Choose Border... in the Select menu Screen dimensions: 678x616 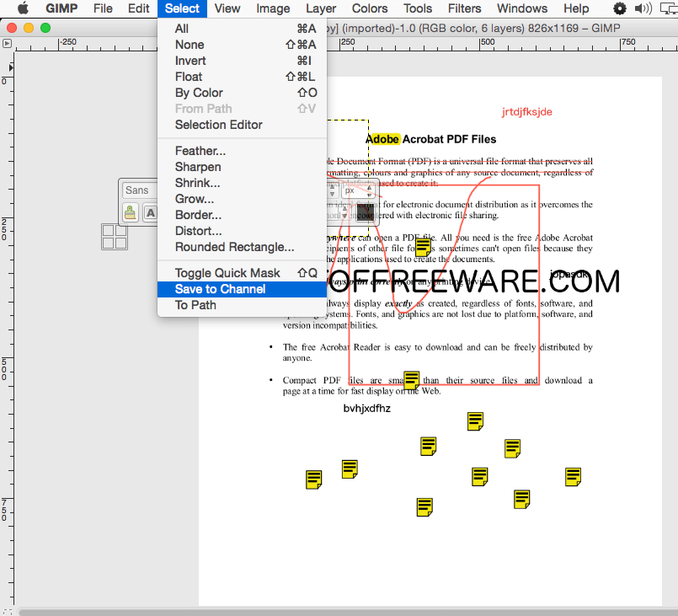pyautogui.click(x=243, y=215)
